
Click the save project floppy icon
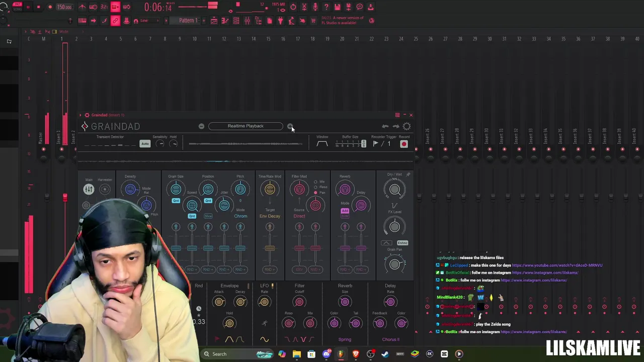click(338, 7)
